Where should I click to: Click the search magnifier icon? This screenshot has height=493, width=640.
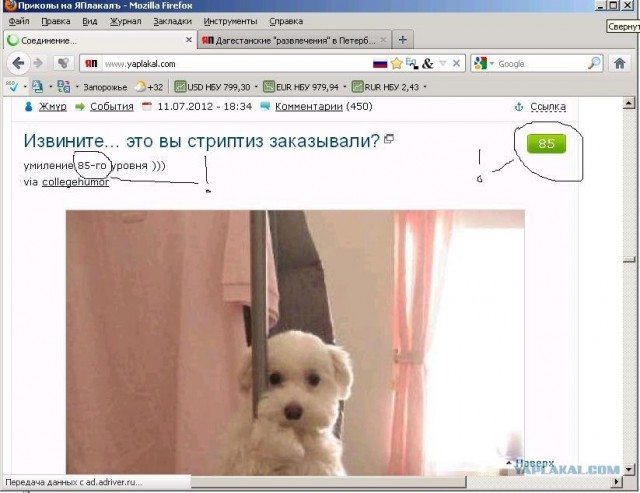[594, 63]
